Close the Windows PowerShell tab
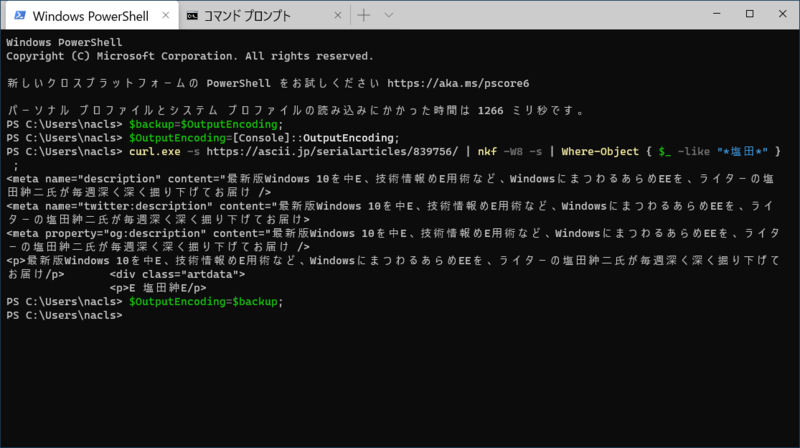The height and width of the screenshot is (448, 800). pos(165,16)
